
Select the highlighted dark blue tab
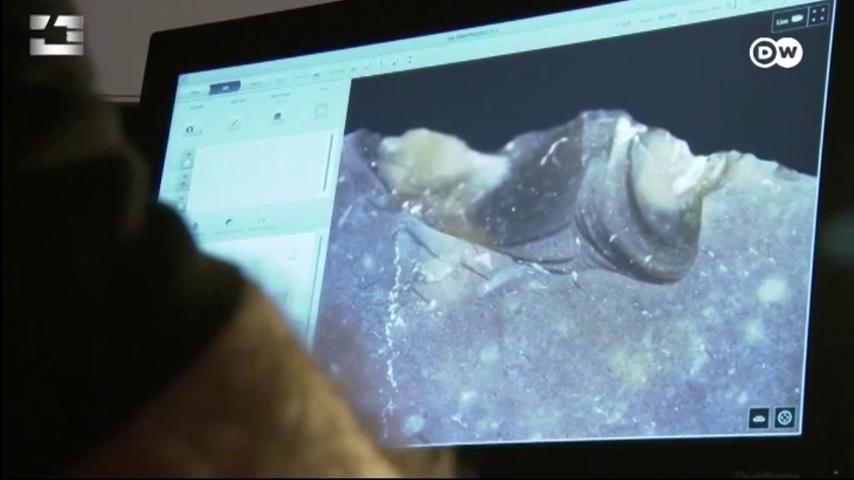pyautogui.click(x=224, y=88)
